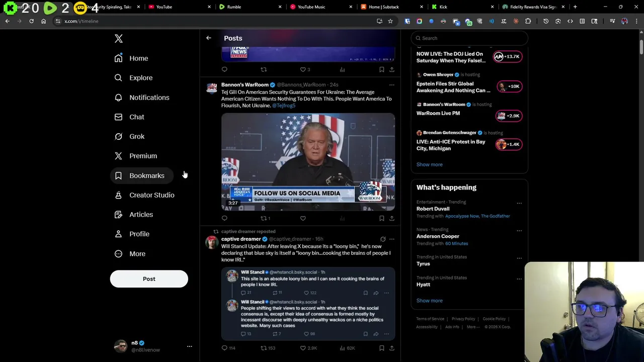Open Profile in the sidebar

132,234
